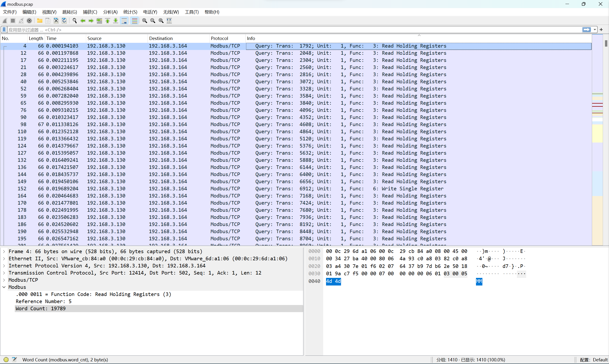Go to a specific packet icon
The width and height of the screenshot is (609, 364).
pos(99,21)
